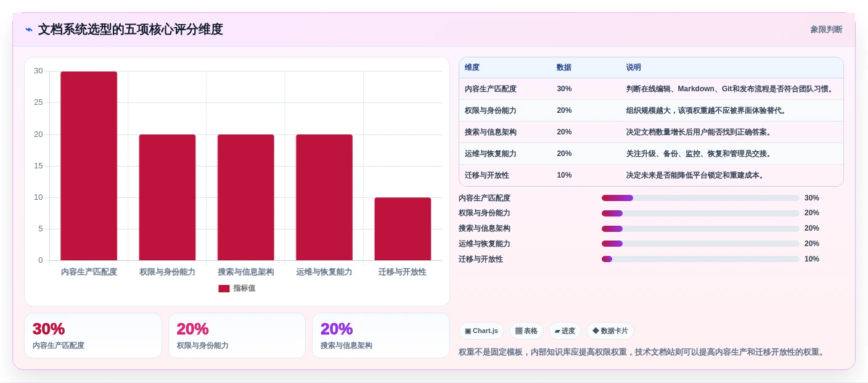Click the 权限与身份能力 20% progress bar

[700, 213]
